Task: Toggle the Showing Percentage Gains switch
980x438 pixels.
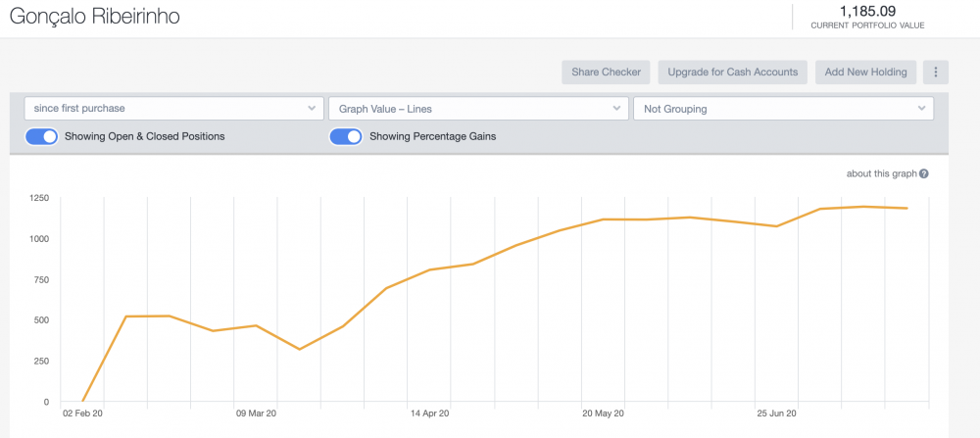Action: (346, 136)
